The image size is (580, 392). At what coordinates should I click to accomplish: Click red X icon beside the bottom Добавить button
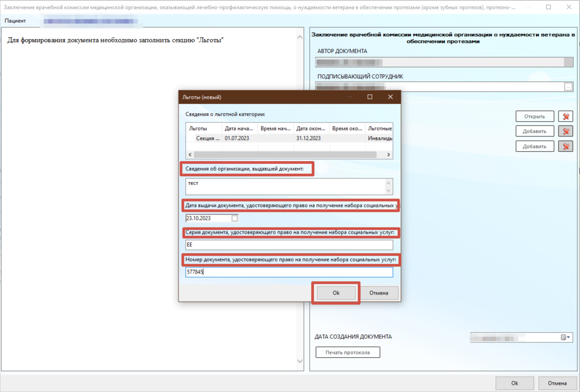tap(566, 146)
